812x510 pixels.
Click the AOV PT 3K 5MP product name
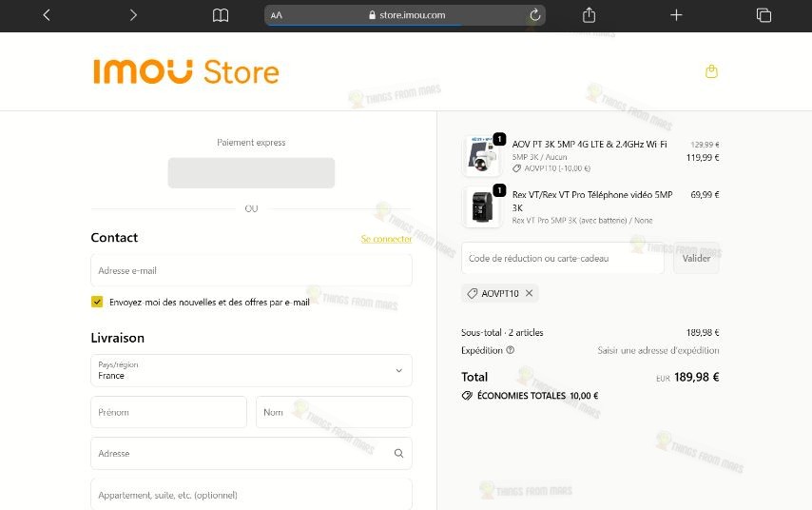click(590, 144)
